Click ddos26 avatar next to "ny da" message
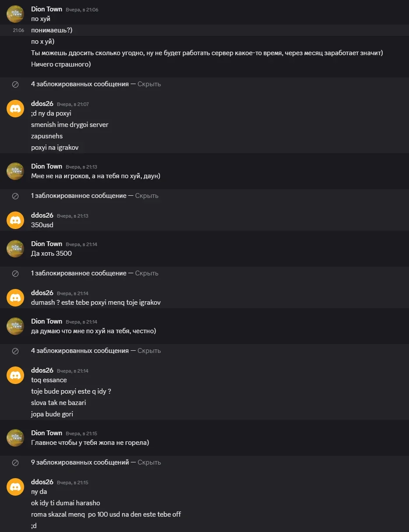Image resolution: width=409 pixels, height=532 pixels. point(15,487)
